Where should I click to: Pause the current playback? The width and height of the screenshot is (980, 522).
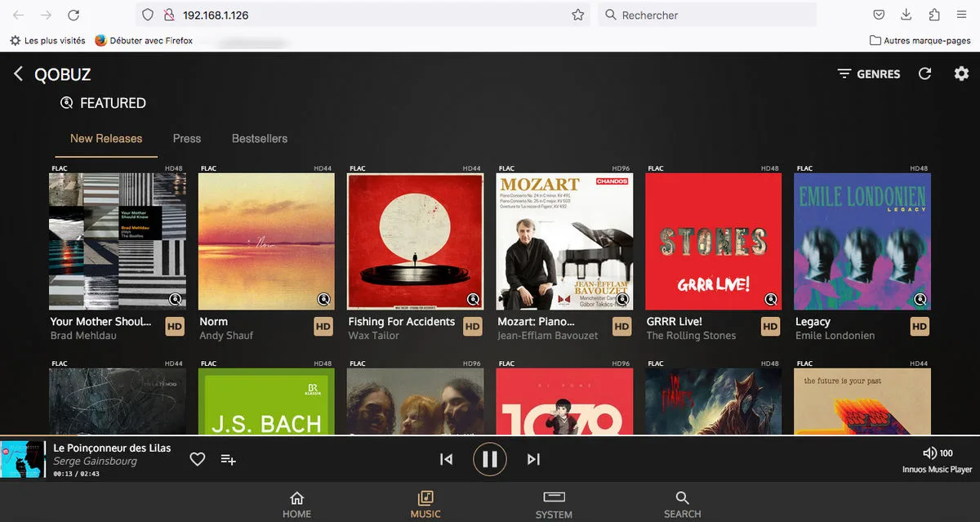coord(490,459)
